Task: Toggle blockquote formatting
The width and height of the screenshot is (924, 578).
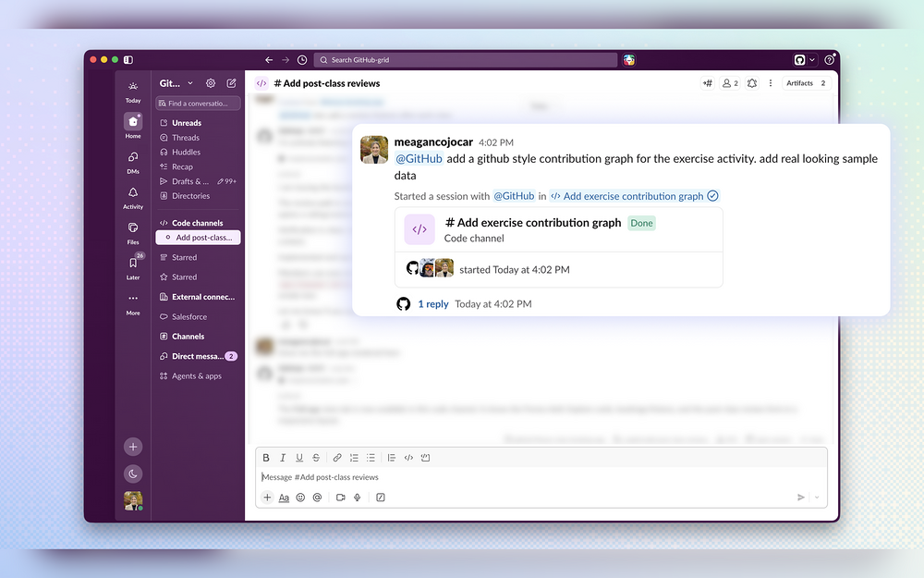Action: (x=391, y=458)
